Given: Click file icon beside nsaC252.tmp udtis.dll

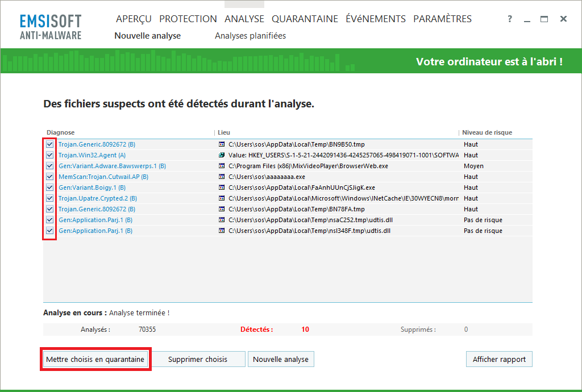Looking at the screenshot, I should 222,220.
